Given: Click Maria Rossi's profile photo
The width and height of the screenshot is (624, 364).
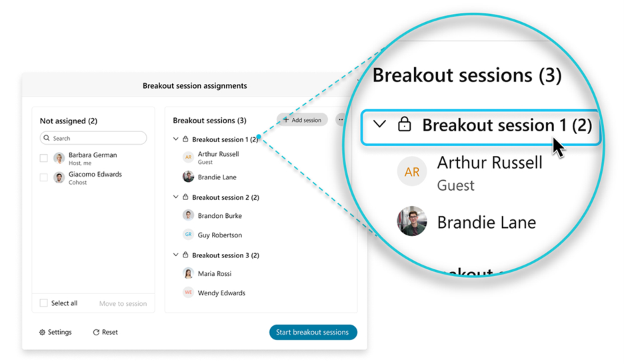Looking at the screenshot, I should click(188, 273).
